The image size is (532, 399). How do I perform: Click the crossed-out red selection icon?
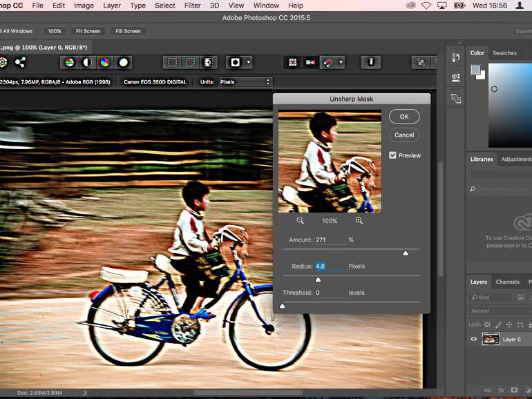coord(190,62)
